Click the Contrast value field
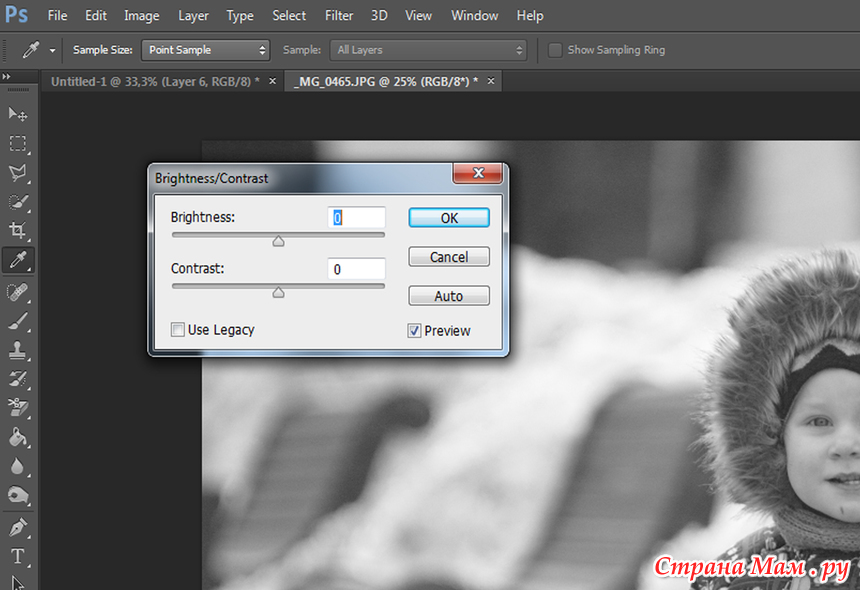Image resolution: width=860 pixels, height=590 pixels. [357, 269]
